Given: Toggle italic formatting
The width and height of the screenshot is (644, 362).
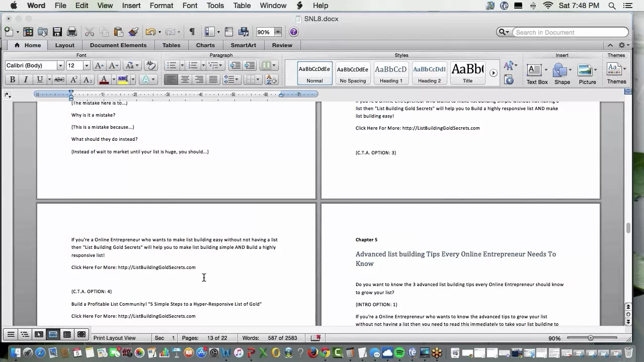Looking at the screenshot, I should pyautogui.click(x=26, y=79).
